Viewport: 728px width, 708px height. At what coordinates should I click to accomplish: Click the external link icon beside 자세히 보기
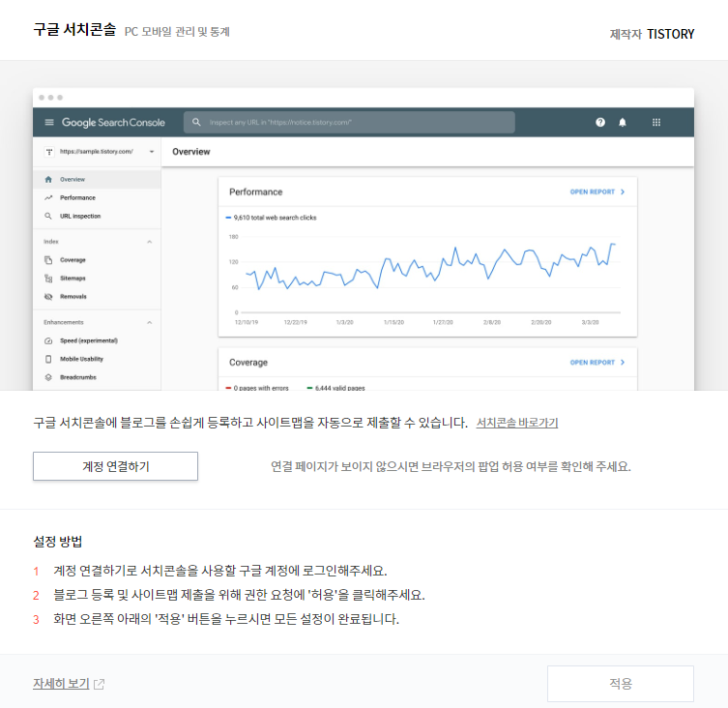tap(99, 684)
